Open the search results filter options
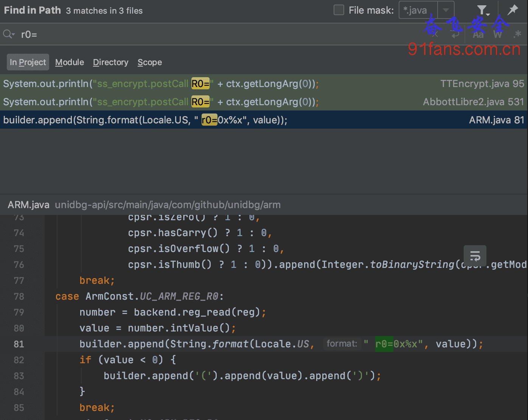Viewport: 528px width, 420px height. 483,10
